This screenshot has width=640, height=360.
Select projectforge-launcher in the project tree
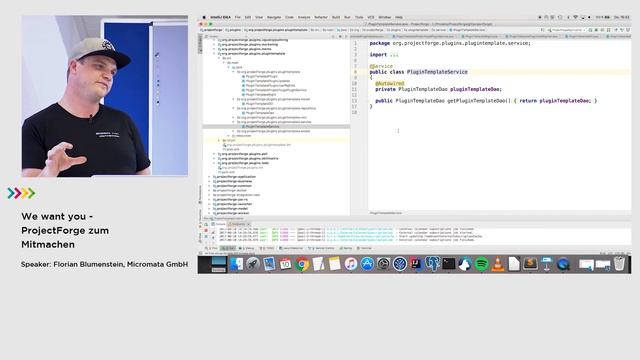coord(232,204)
